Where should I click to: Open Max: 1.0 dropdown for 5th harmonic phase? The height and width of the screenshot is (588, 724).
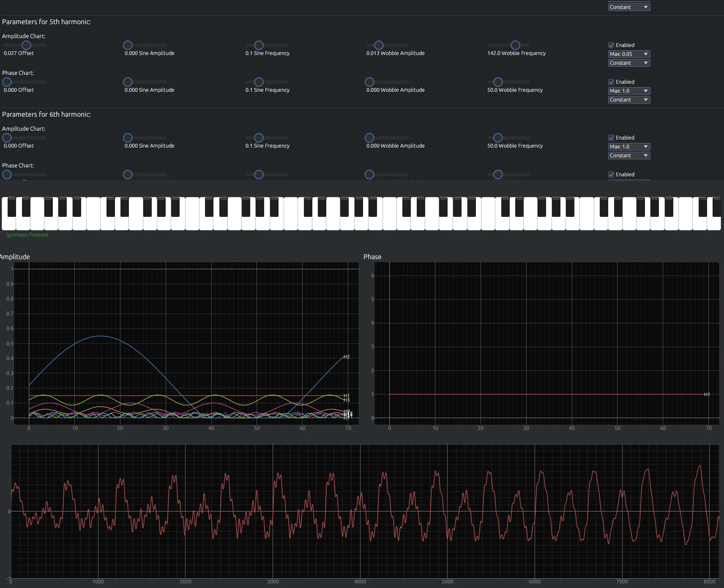629,91
